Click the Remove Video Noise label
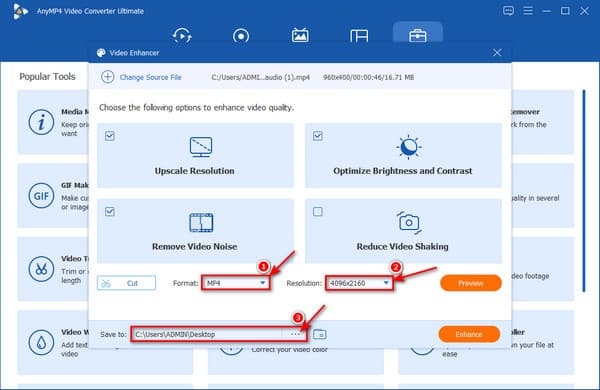This screenshot has height=390, width=600. pos(194,246)
